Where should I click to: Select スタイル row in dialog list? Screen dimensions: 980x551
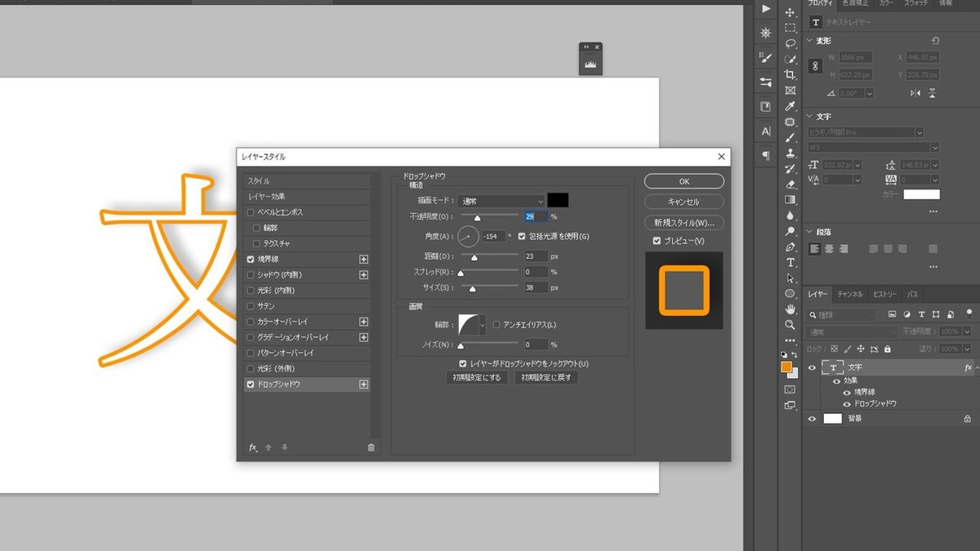point(307,180)
